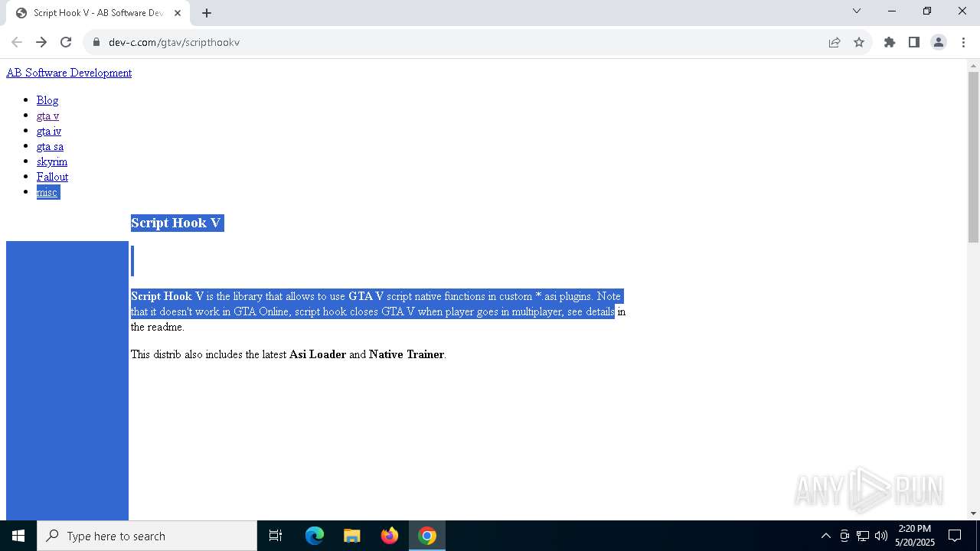This screenshot has height=551, width=980.
Task: Show hidden system tray icons
Action: [x=825, y=536]
